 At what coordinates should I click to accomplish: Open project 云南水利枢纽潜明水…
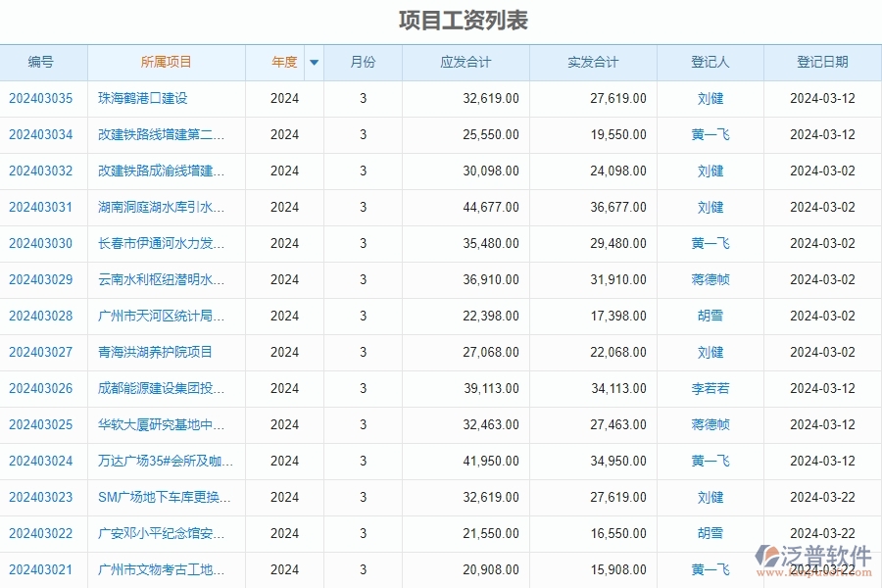point(161,279)
